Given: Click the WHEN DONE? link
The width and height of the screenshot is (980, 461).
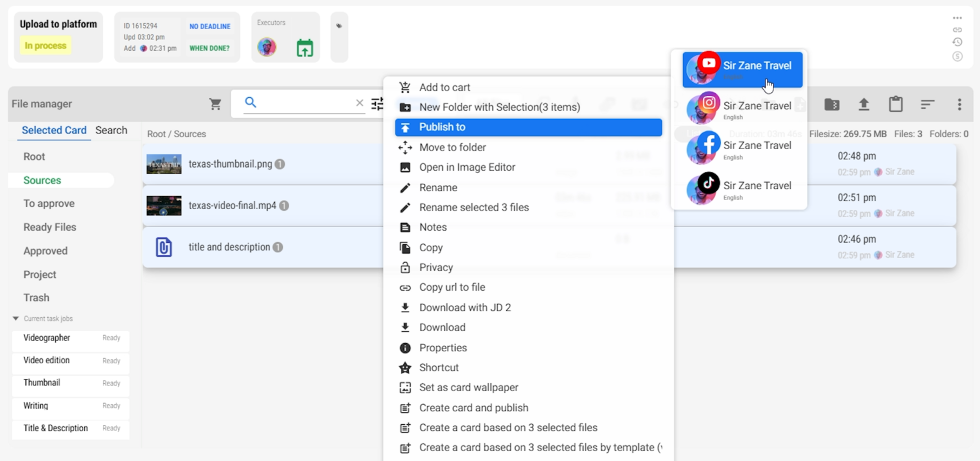Looking at the screenshot, I should click(209, 48).
